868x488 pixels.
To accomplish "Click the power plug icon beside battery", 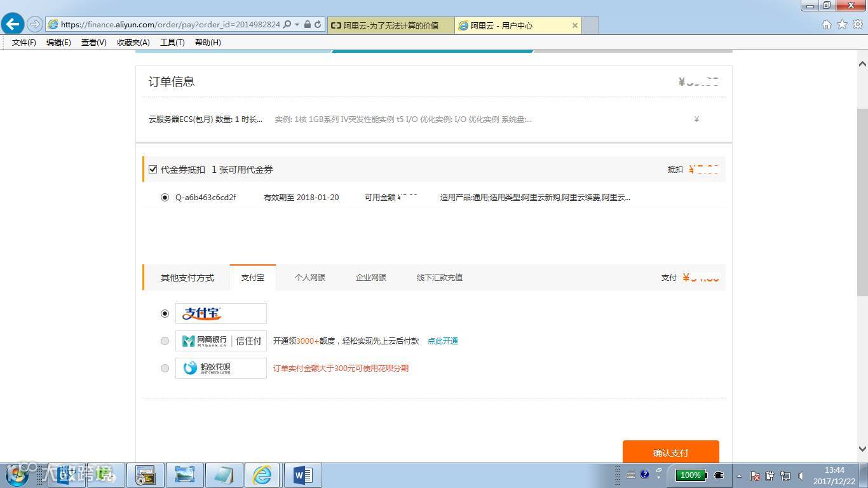I will tap(719, 475).
